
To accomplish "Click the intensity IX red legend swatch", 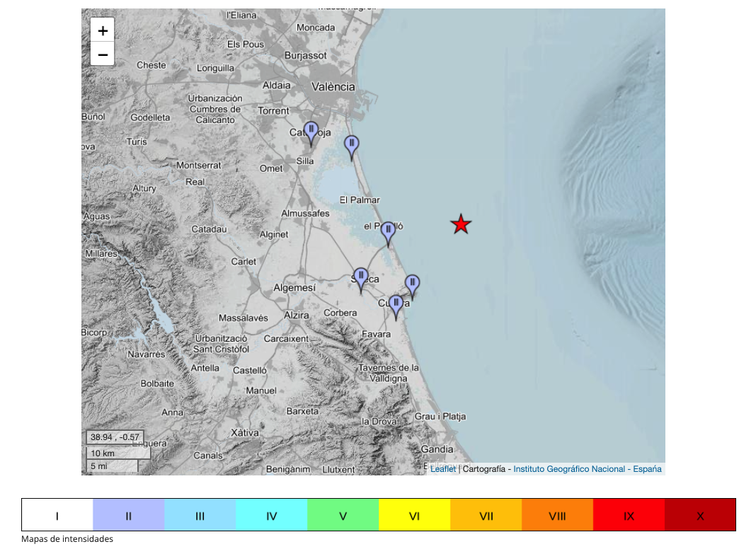I will [x=629, y=515].
